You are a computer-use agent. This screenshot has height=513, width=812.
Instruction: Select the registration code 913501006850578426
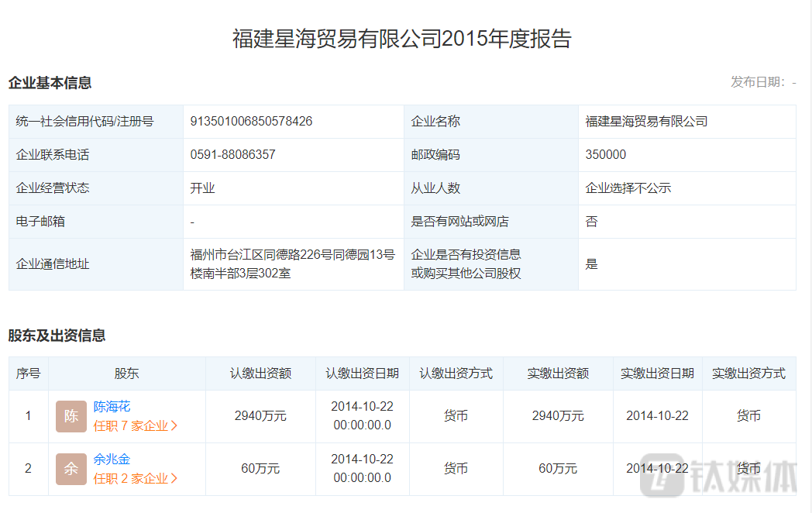pyautogui.click(x=251, y=122)
